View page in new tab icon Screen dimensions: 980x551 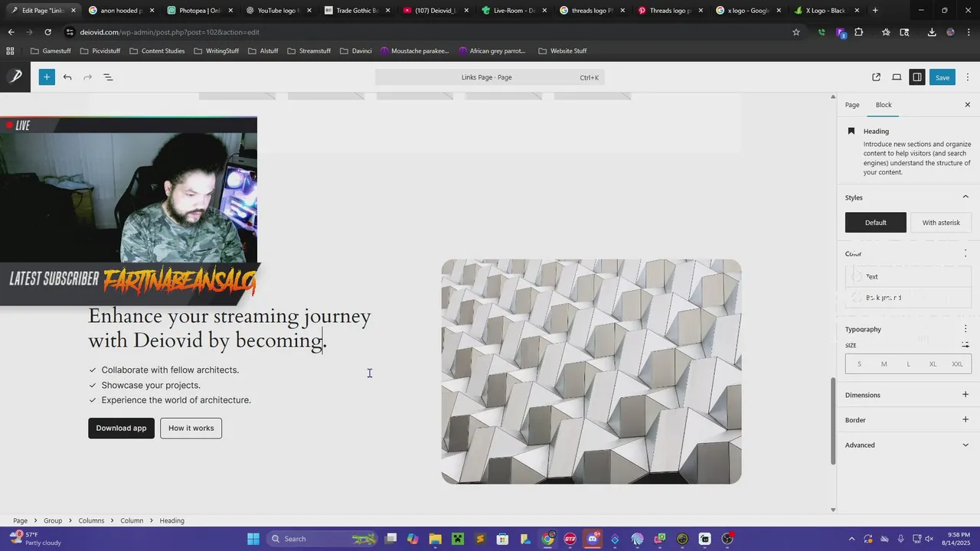tap(877, 77)
